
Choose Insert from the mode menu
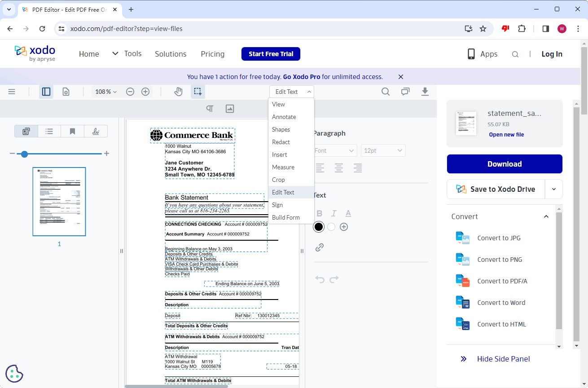291,154
